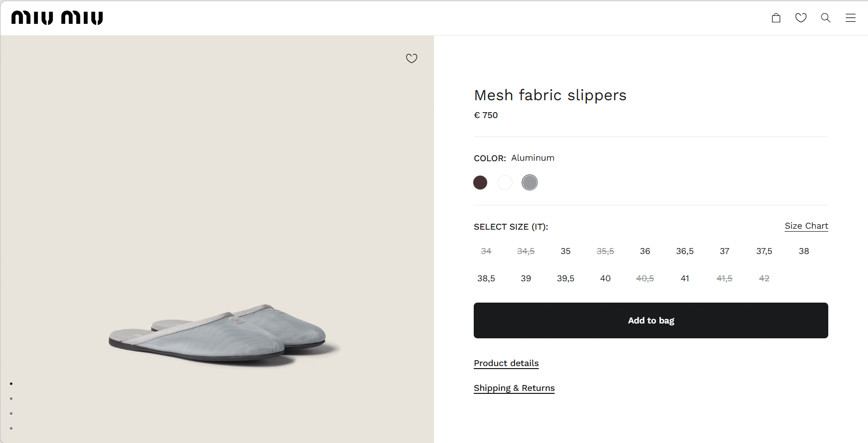Expand Product details section
The height and width of the screenshot is (443, 868).
(x=506, y=363)
